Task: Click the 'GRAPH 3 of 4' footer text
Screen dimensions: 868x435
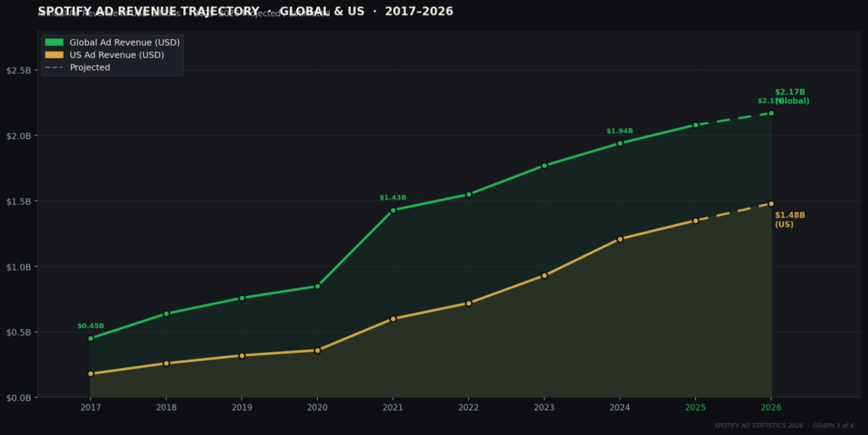Action: pos(833,426)
